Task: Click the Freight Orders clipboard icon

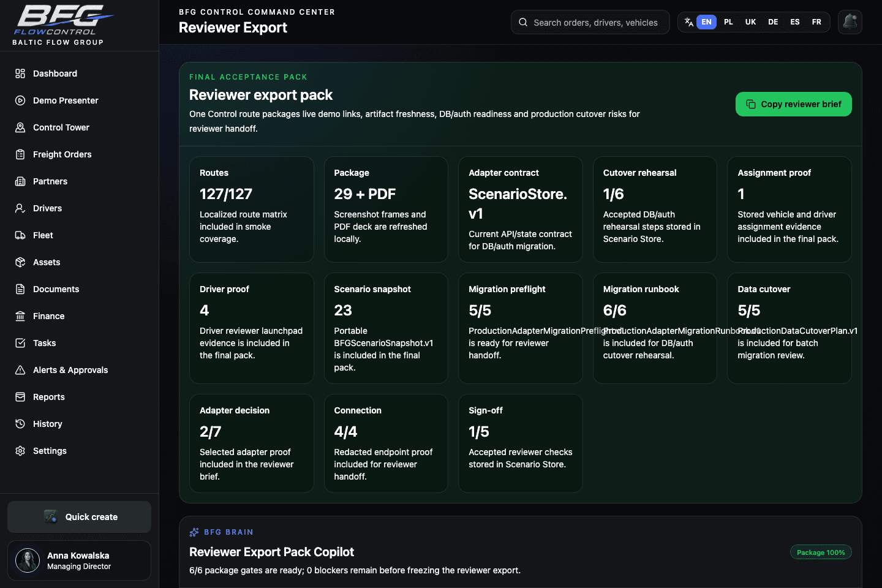Action: click(x=20, y=154)
